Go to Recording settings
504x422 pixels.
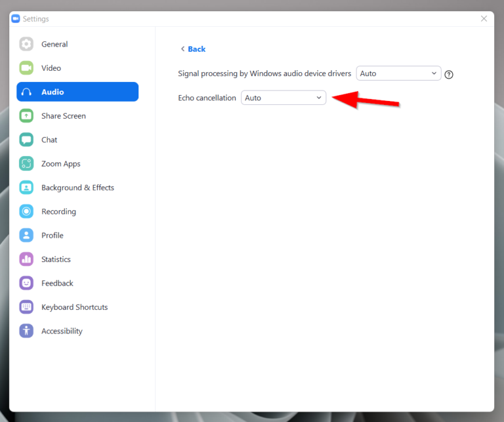coord(77,211)
